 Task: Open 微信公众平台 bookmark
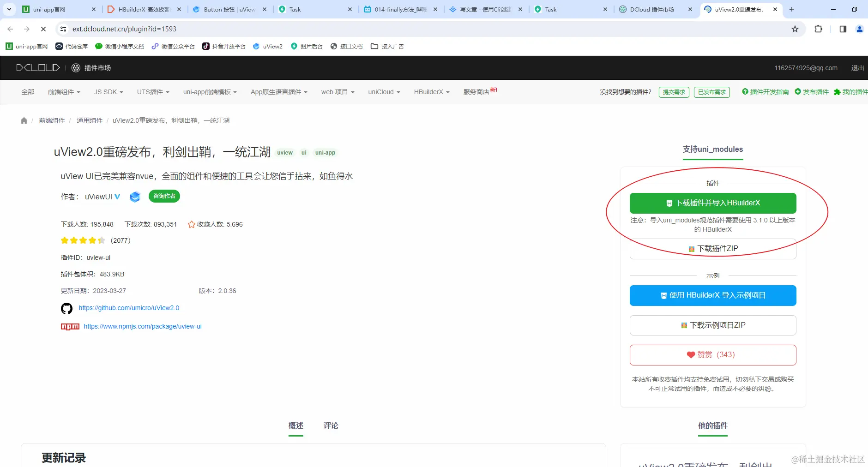pyautogui.click(x=173, y=46)
